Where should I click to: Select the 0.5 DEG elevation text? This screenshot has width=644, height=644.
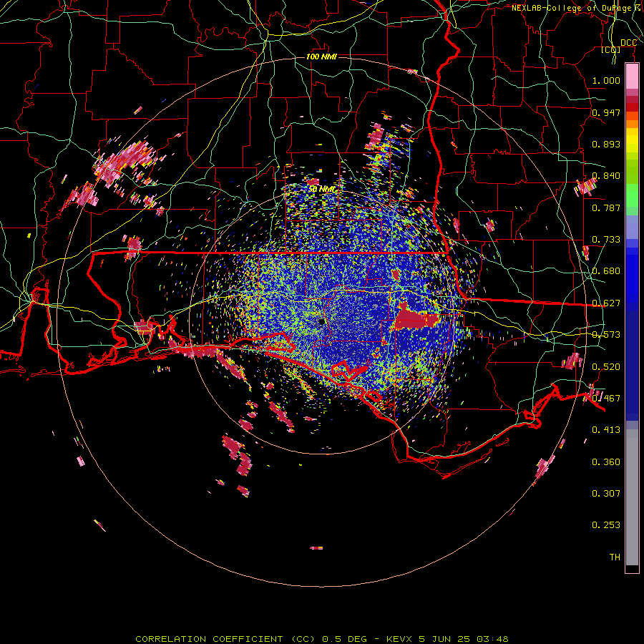pos(344,639)
